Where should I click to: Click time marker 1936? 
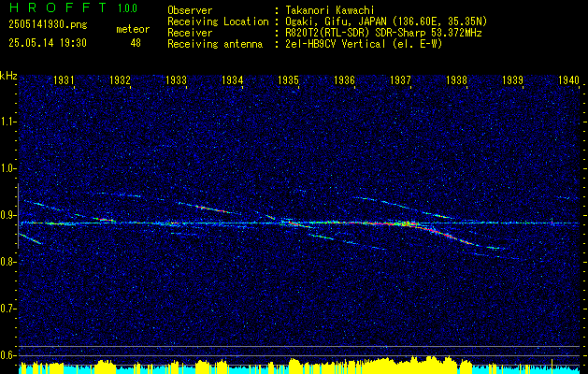(x=344, y=79)
